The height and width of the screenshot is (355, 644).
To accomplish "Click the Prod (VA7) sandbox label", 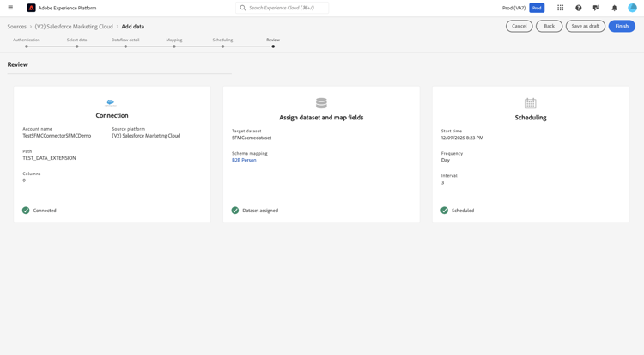I will tap(513, 8).
